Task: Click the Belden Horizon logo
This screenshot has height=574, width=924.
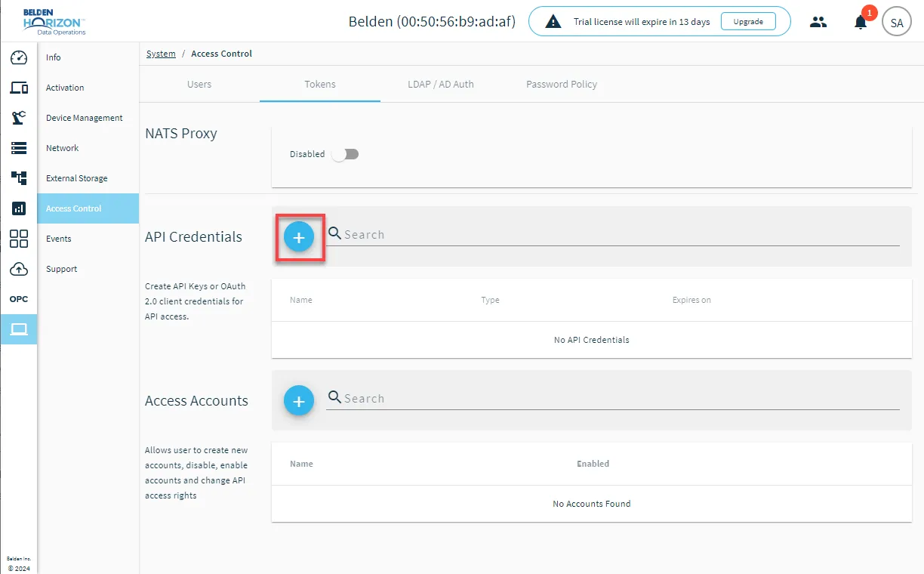Action: [x=54, y=22]
